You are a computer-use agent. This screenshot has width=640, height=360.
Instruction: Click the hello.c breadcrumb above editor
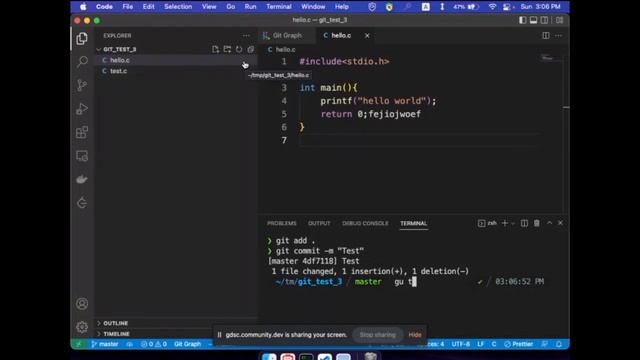(x=282, y=49)
